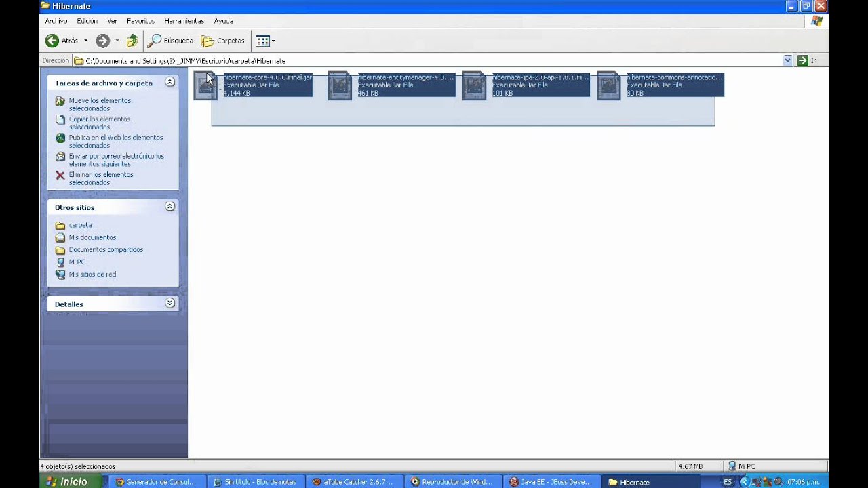The image size is (868, 488).
Task: Open the Búsqueda search tool
Action: (x=171, y=41)
